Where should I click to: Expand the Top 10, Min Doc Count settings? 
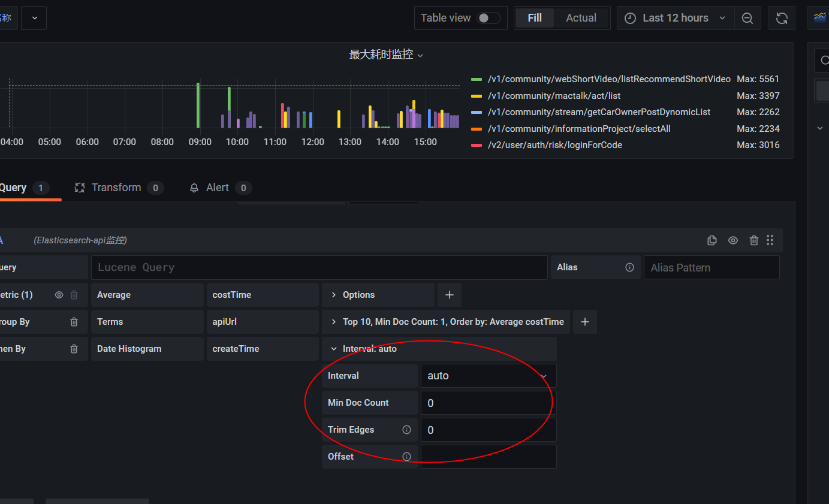446,322
